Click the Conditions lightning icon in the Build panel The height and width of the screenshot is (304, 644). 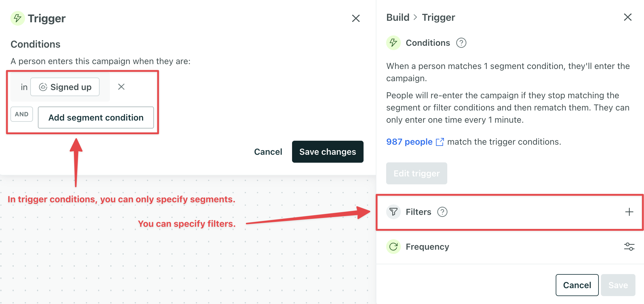tap(393, 43)
